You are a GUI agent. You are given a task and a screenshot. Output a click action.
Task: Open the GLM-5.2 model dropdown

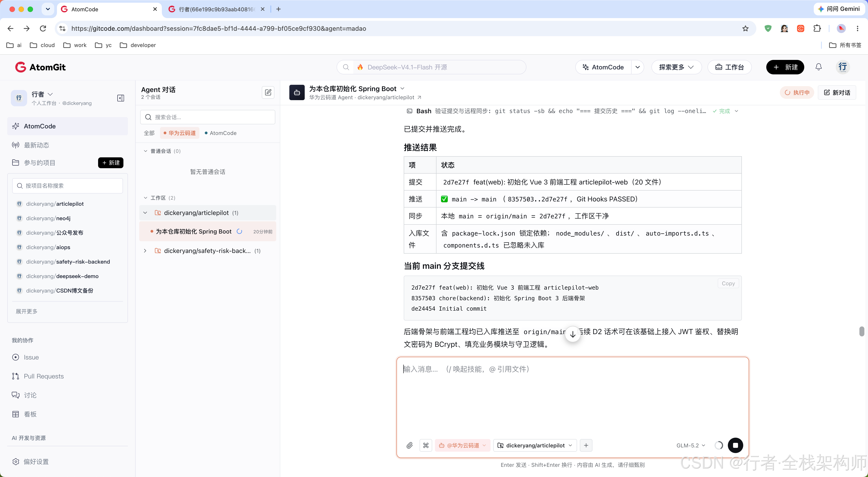[x=690, y=445]
